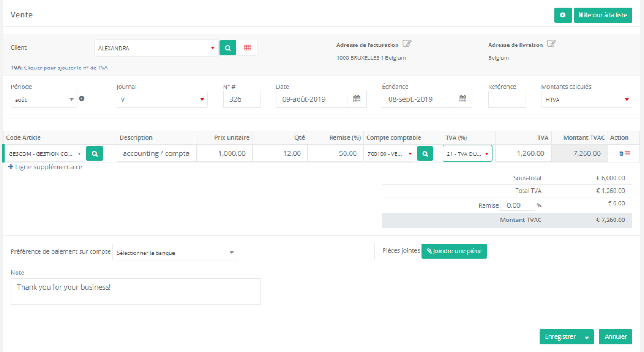Open the red table icon next to client
This screenshot has height=352, width=644.
[x=247, y=48]
